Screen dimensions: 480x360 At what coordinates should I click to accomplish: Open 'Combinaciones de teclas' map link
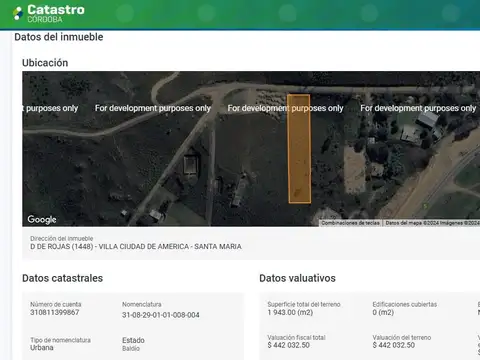[x=350, y=223]
